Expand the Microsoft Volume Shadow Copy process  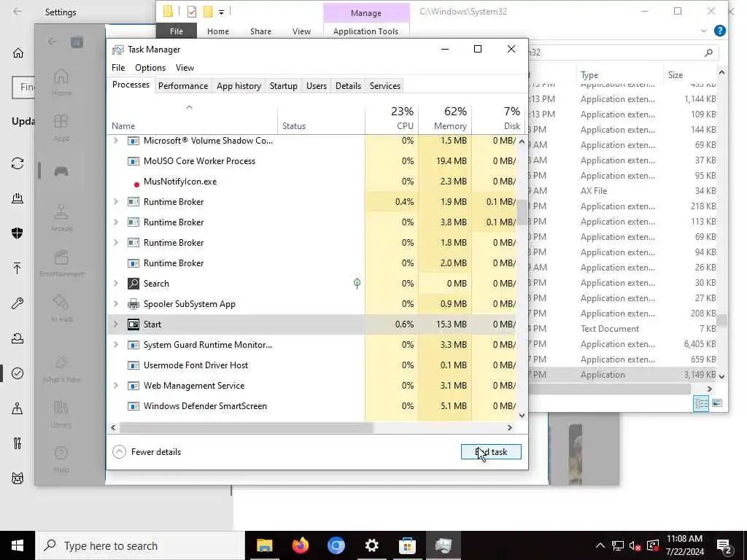coord(115,141)
